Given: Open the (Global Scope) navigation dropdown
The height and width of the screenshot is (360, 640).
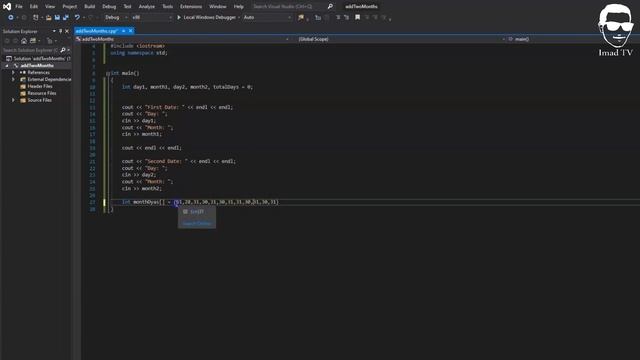Looking at the screenshot, I should pyautogui.click(x=402, y=39).
